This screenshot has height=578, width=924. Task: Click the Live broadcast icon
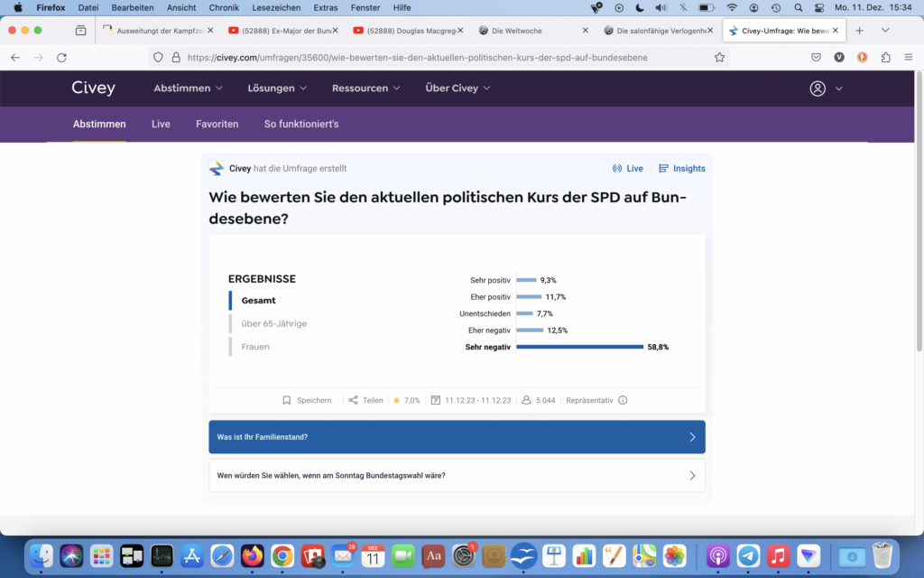617,169
